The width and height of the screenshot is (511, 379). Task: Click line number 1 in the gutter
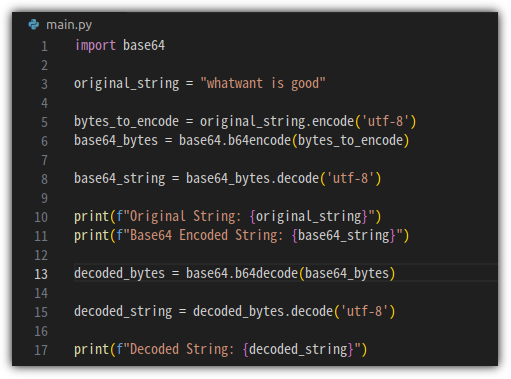pos(44,46)
